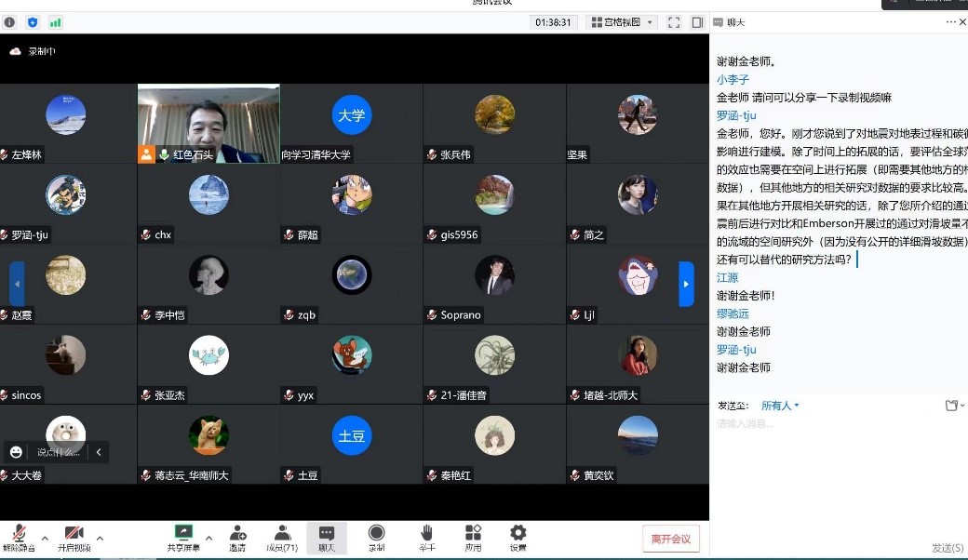Toggle fullscreen mode icon in top bar

(674, 22)
